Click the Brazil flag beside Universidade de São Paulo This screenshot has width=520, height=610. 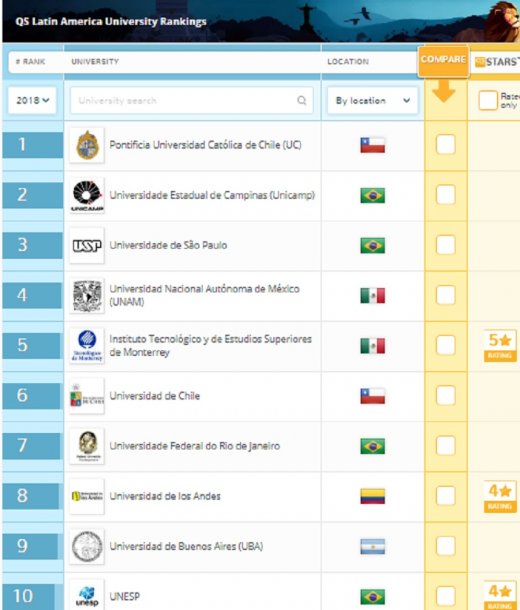373,245
